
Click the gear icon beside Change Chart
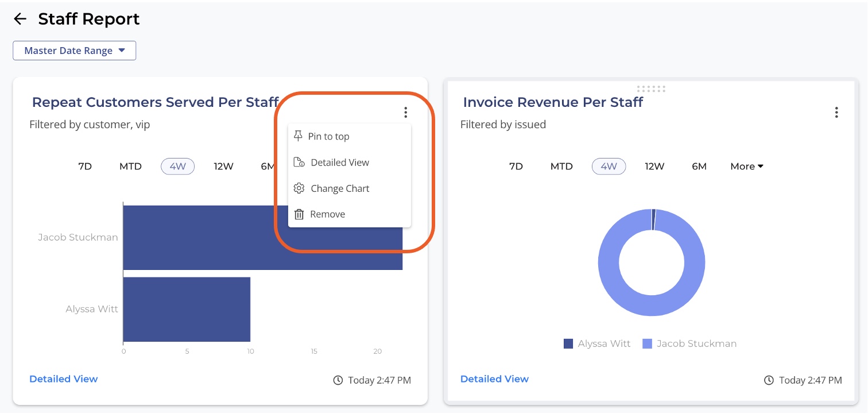(299, 188)
